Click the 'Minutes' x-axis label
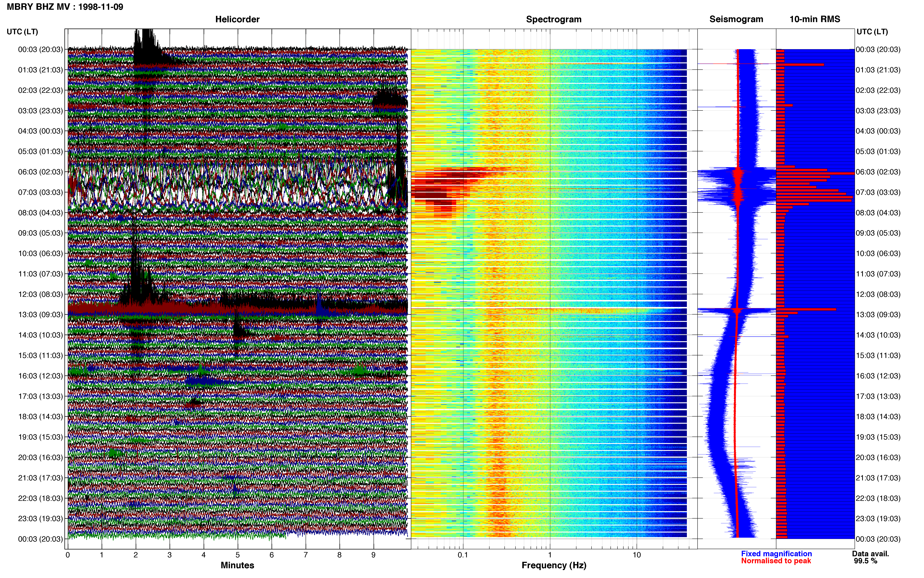The height and width of the screenshot is (578, 924). pyautogui.click(x=237, y=565)
